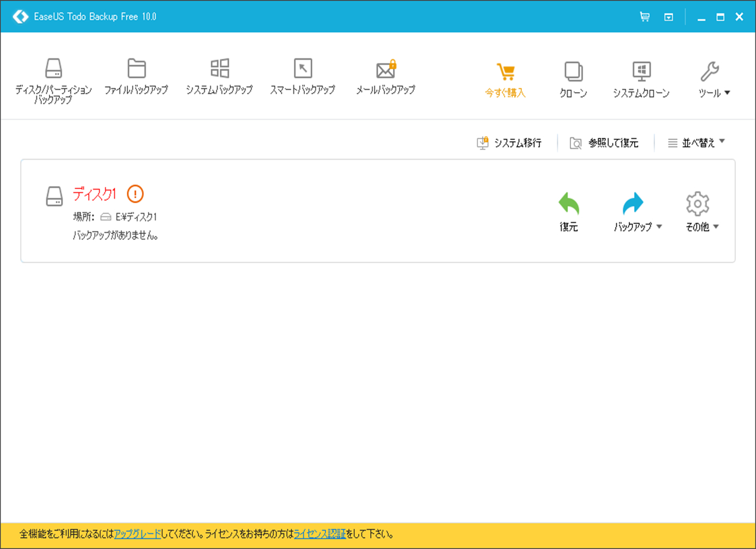This screenshot has width=756, height=549.
Task: Expand the バックアップ dropdown arrow
Action: (659, 227)
